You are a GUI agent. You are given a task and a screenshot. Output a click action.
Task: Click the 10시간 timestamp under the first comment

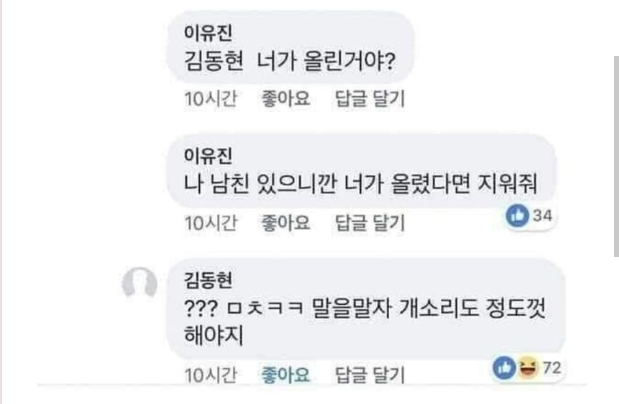click(x=210, y=100)
